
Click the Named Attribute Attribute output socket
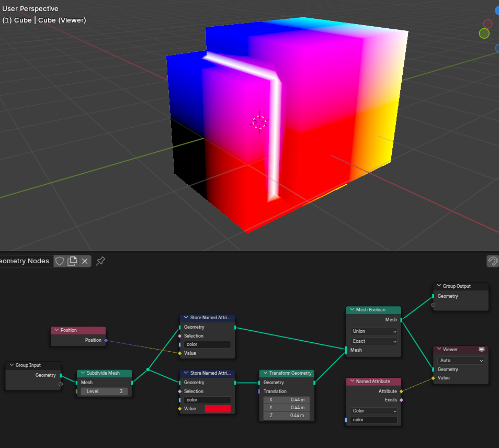401,391
